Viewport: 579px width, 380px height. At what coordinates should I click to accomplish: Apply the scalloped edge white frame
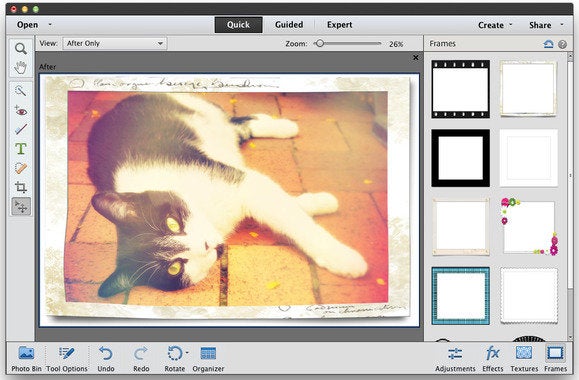[x=529, y=296]
